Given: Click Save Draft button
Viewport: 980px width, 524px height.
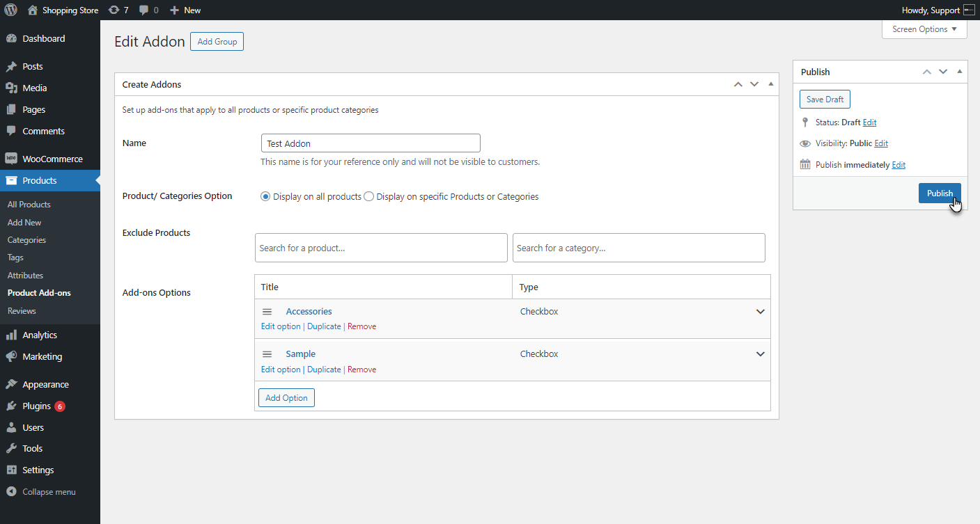Looking at the screenshot, I should click(x=825, y=100).
